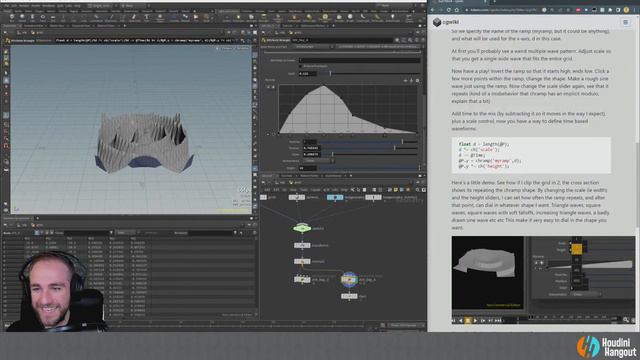
Task: Click the Height value input field
Action: click(308, 168)
